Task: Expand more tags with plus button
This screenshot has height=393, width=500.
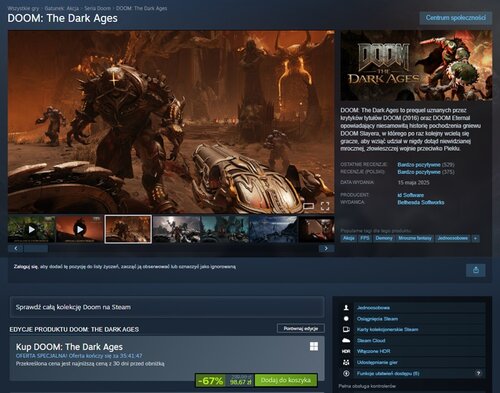Action: point(476,238)
